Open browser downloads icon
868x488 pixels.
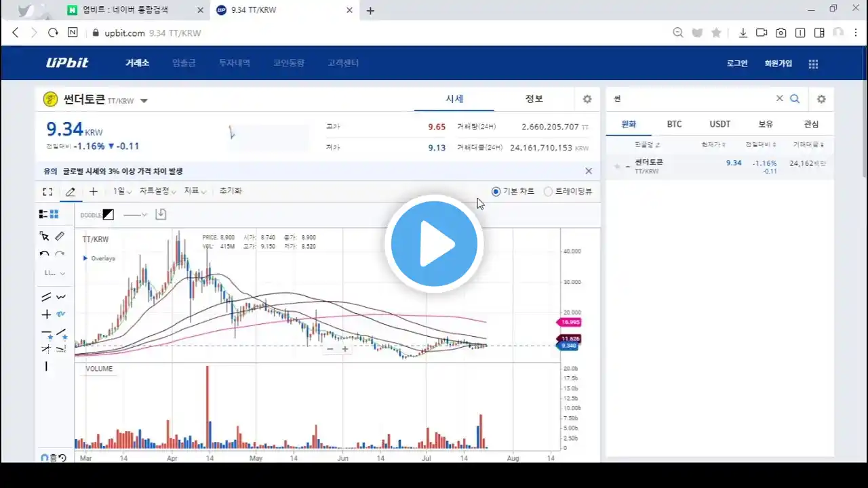click(x=743, y=33)
